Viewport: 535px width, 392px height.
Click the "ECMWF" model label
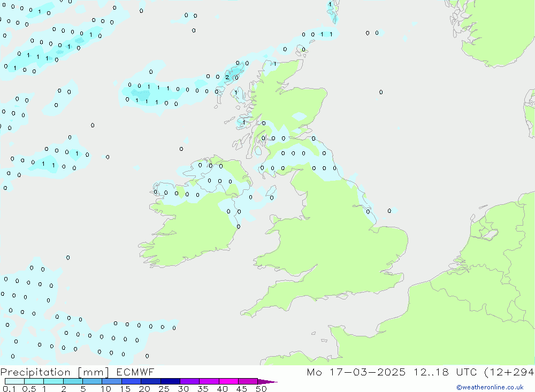(135, 372)
